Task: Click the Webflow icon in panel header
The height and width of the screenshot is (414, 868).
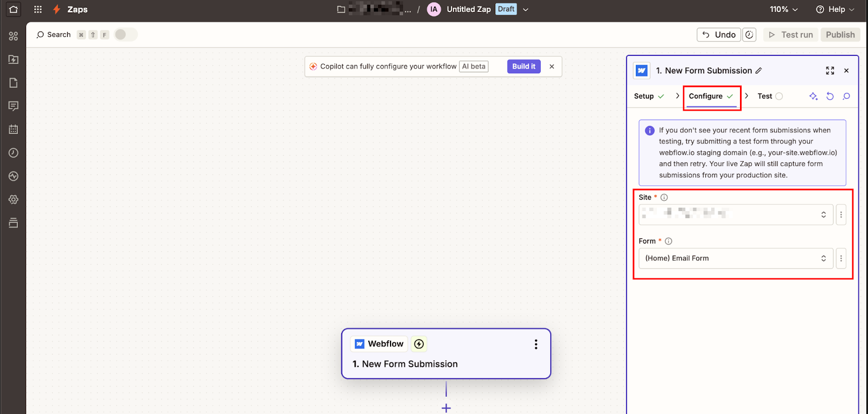Action: pyautogui.click(x=642, y=71)
